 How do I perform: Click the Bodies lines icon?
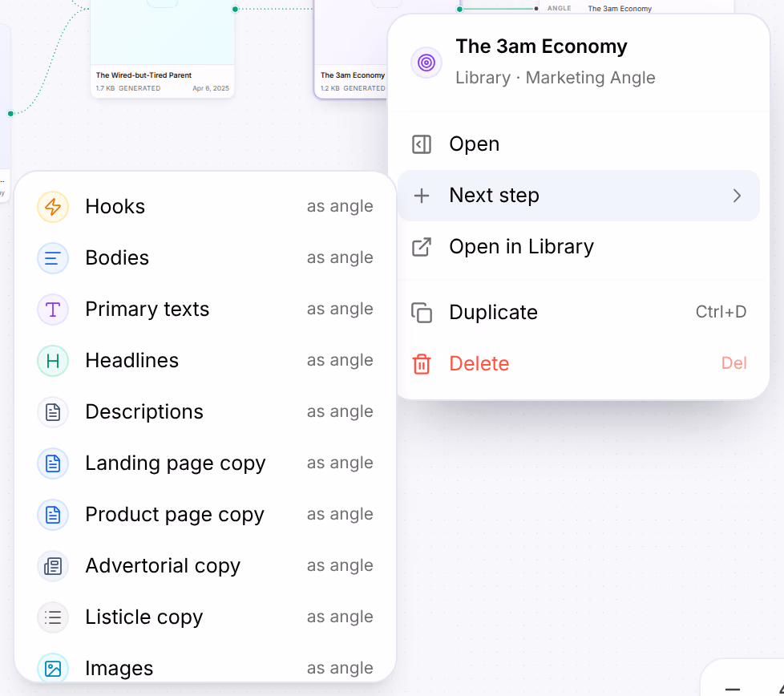(52, 258)
